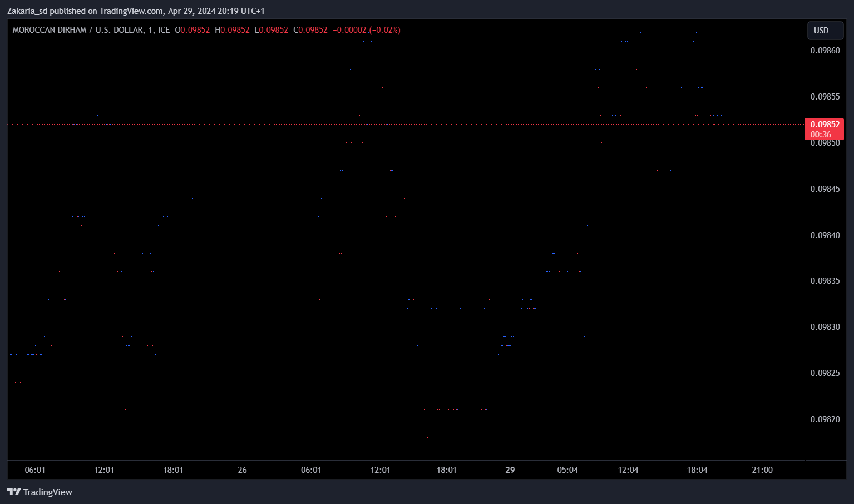Click the 12:01 label left of 26
The height and width of the screenshot is (504, 854).
pyautogui.click(x=104, y=470)
